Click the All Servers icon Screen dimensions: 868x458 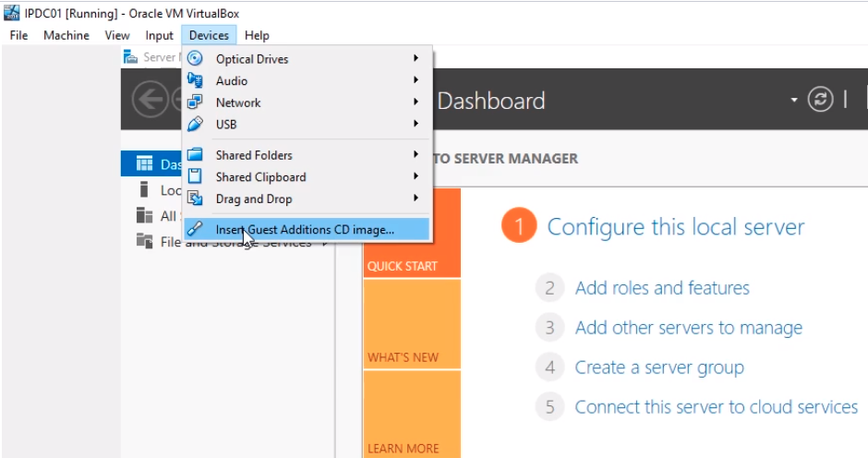(144, 215)
